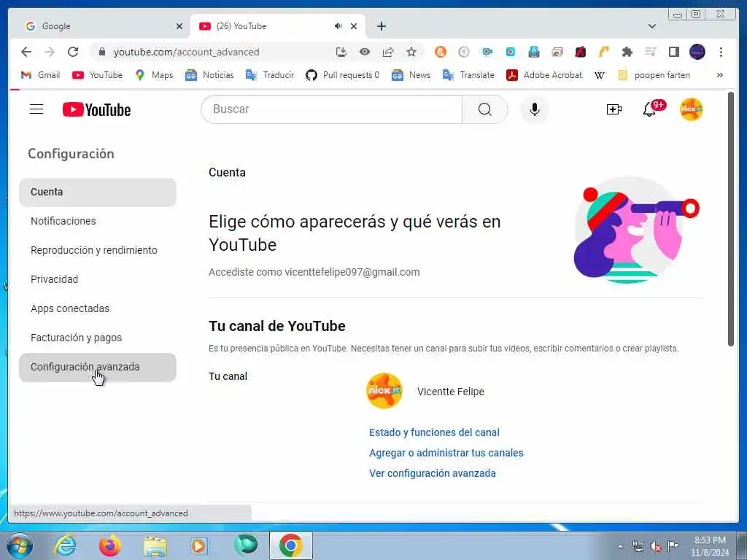The width and height of the screenshot is (747, 560).
Task: Open Apps conectadas settings
Action: [x=98, y=308]
